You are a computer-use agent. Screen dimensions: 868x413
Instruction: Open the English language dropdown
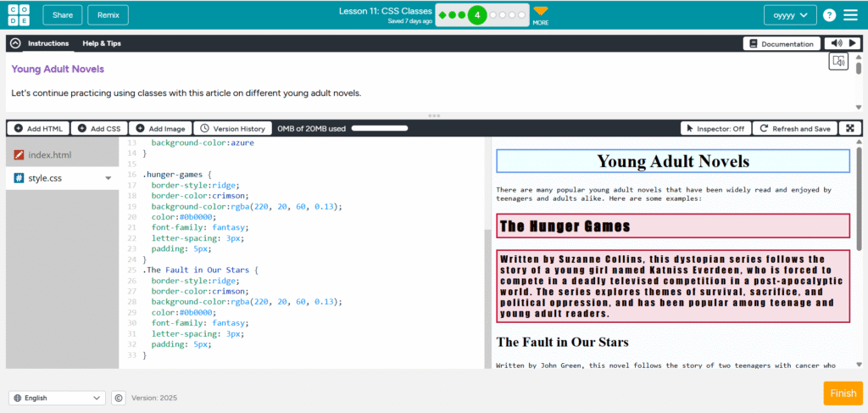click(x=57, y=398)
